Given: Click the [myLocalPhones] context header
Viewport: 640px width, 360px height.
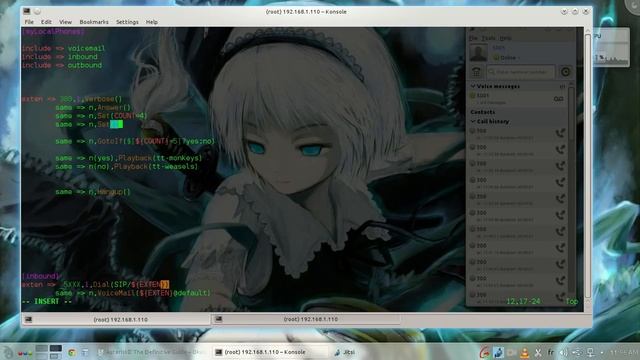Looking at the screenshot, I should pos(53,31).
